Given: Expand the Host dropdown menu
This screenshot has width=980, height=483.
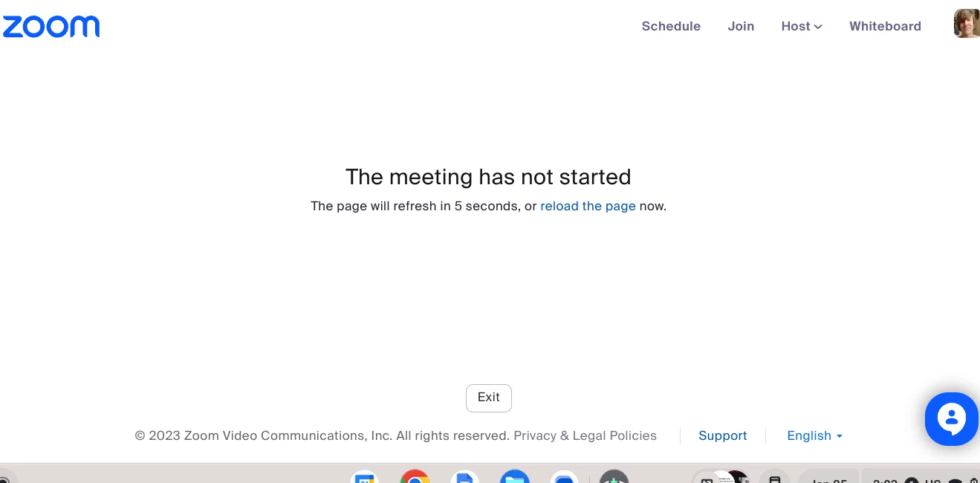Looking at the screenshot, I should click(802, 26).
